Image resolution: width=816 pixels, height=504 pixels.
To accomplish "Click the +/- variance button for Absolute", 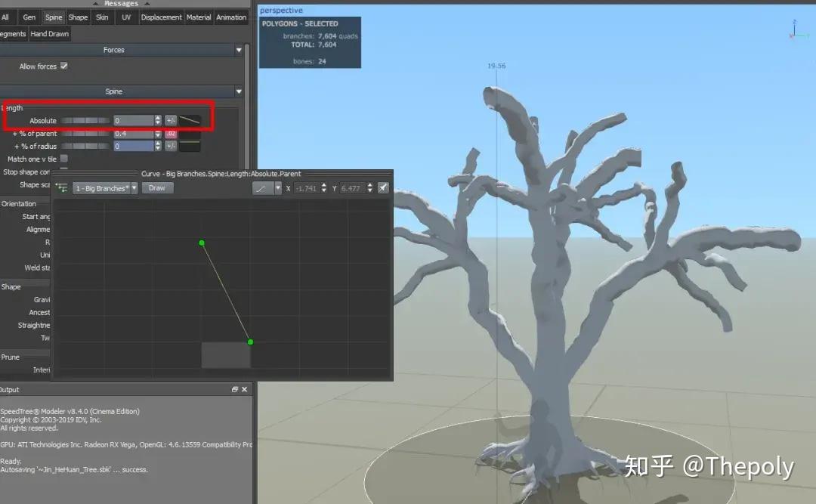I will coord(171,120).
